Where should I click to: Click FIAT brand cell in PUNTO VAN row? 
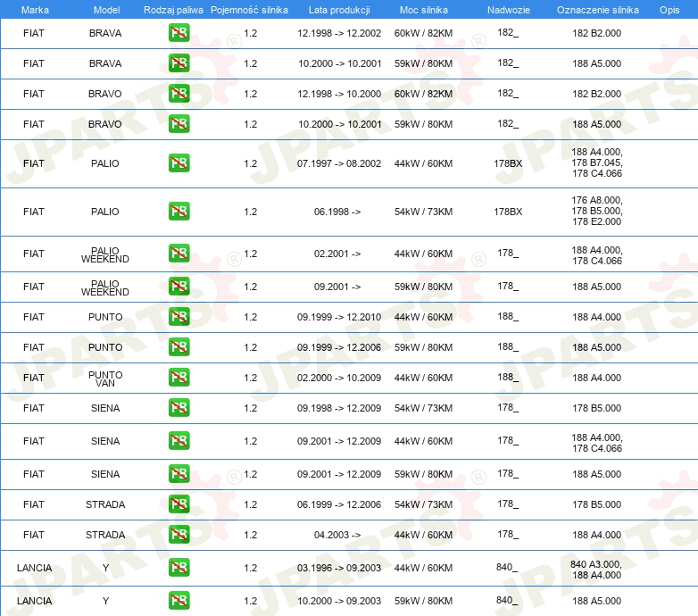point(34,378)
